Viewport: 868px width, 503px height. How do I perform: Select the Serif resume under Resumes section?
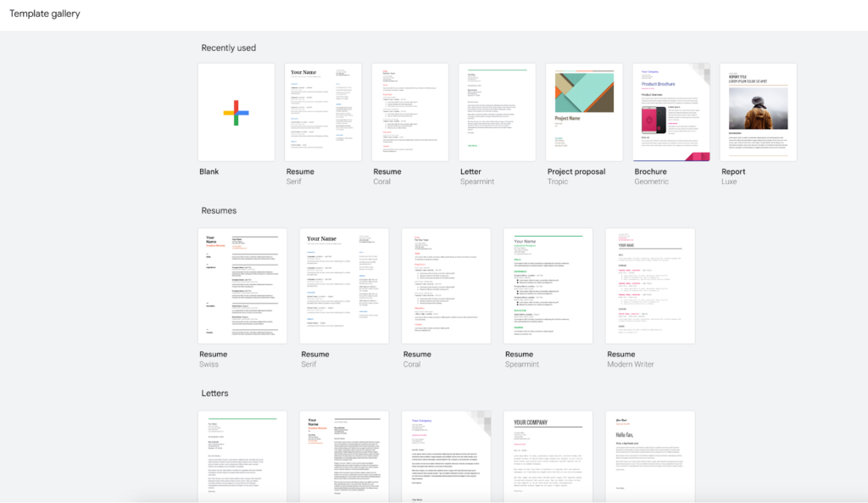click(344, 285)
